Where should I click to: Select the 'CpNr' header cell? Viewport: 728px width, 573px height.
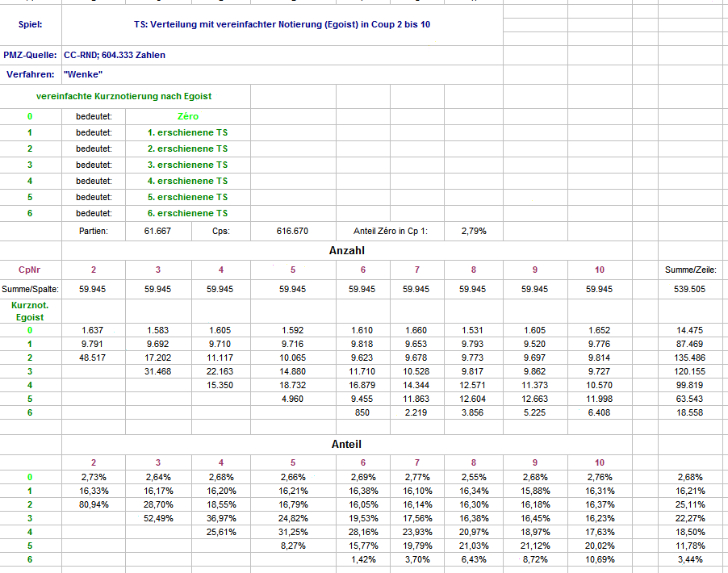click(x=29, y=270)
